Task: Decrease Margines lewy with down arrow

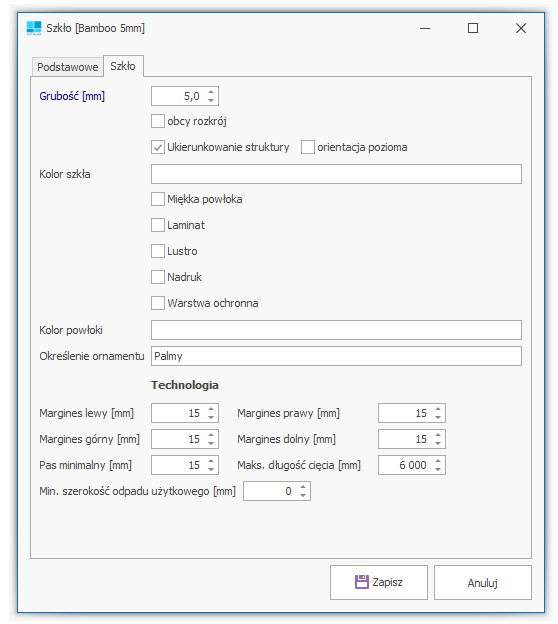Action: (x=211, y=417)
